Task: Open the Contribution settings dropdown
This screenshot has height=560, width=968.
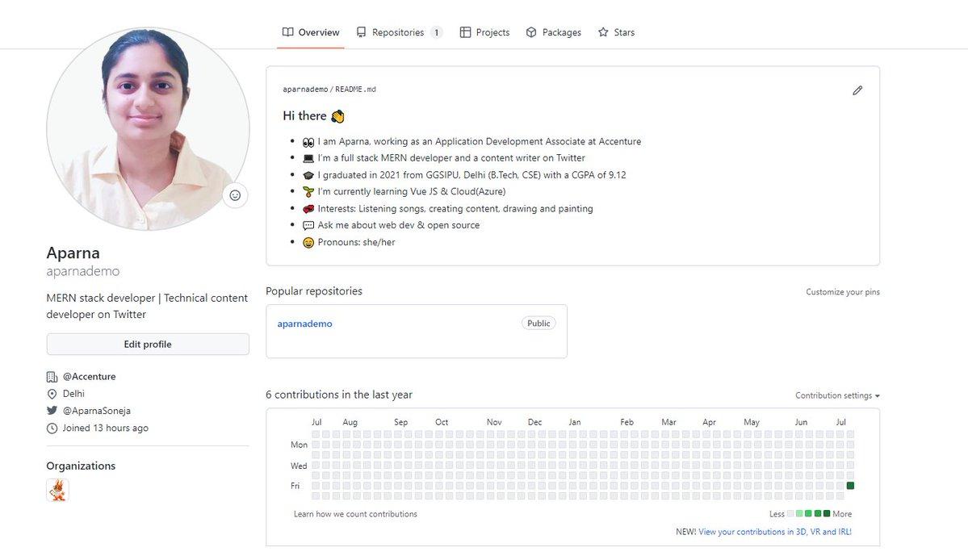Action: pos(835,395)
